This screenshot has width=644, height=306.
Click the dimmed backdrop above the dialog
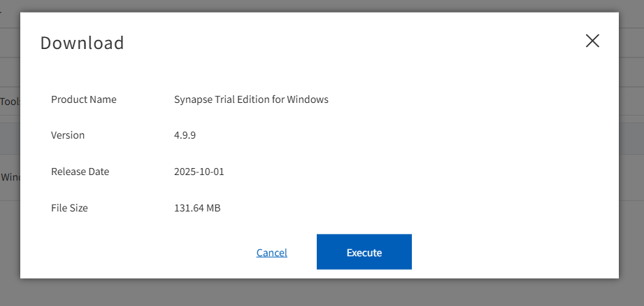[322, 5]
